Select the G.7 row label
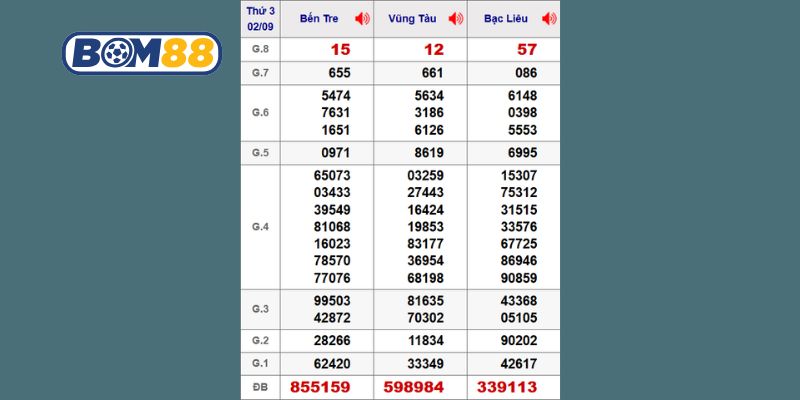This screenshot has width=800, height=400. tap(260, 73)
